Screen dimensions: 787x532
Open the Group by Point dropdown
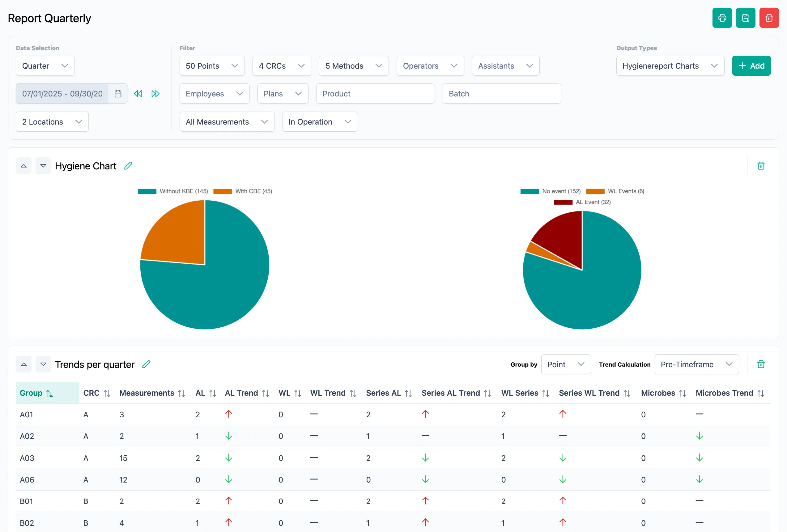tap(566, 364)
